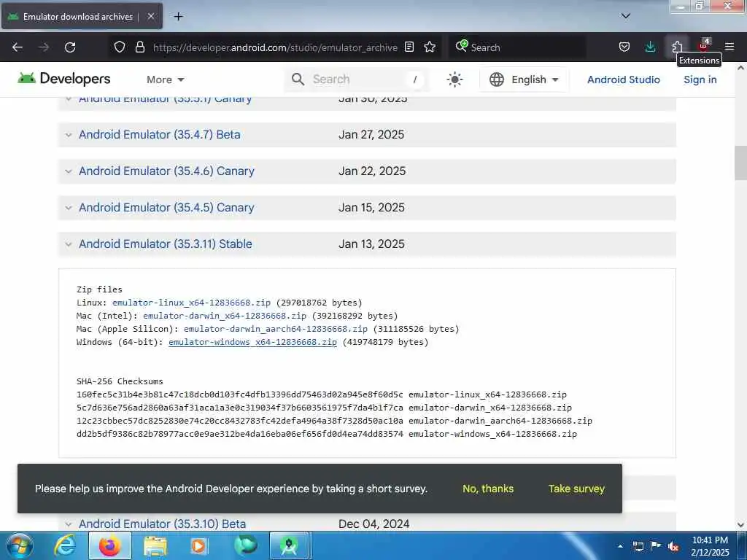The image size is (747, 560).
Task: Click the Jan 27, 2025 release date
Action: tap(371, 135)
